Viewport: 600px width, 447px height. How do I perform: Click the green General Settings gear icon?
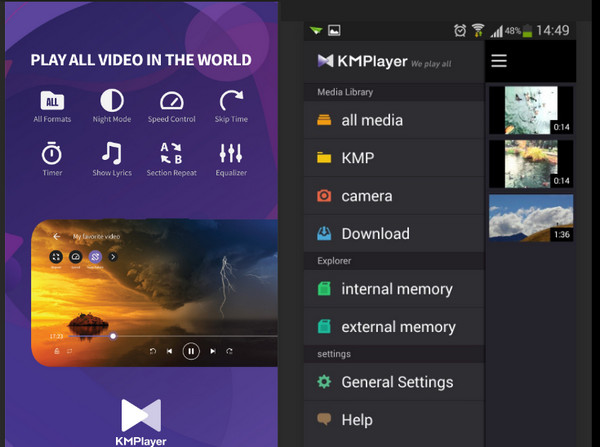tap(324, 382)
